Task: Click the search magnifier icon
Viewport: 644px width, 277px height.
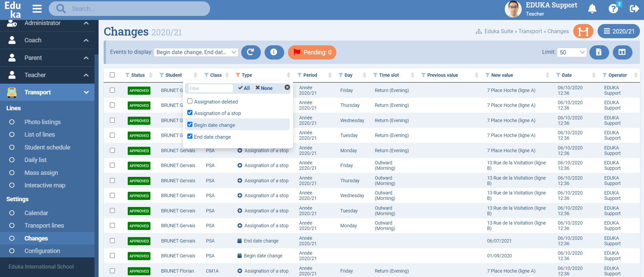Action: [61, 8]
